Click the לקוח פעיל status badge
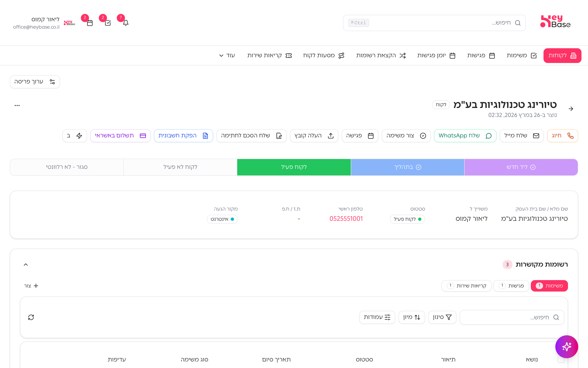Viewport: 588px width, 368px height. [408, 219]
